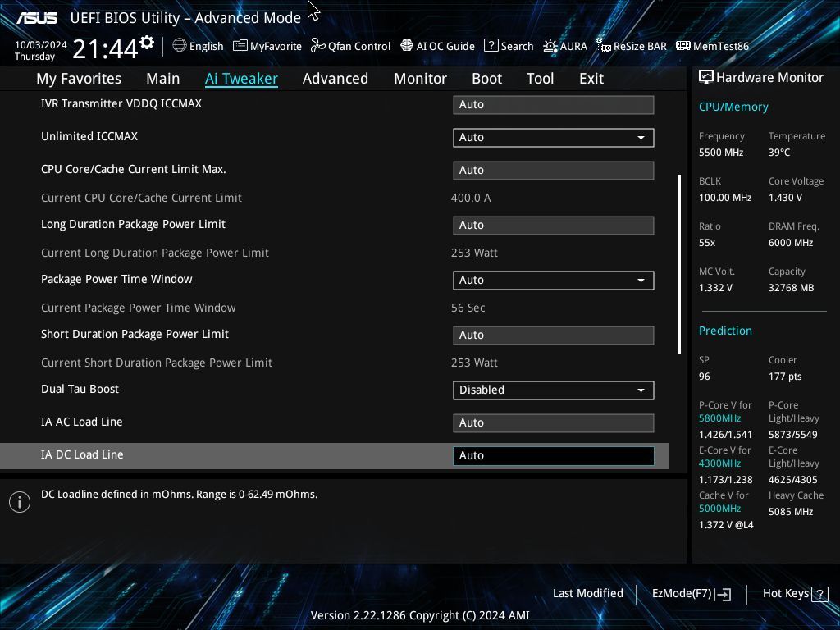Launch AI OC Guide icon
Image resolution: width=840 pixels, height=630 pixels.
click(407, 46)
